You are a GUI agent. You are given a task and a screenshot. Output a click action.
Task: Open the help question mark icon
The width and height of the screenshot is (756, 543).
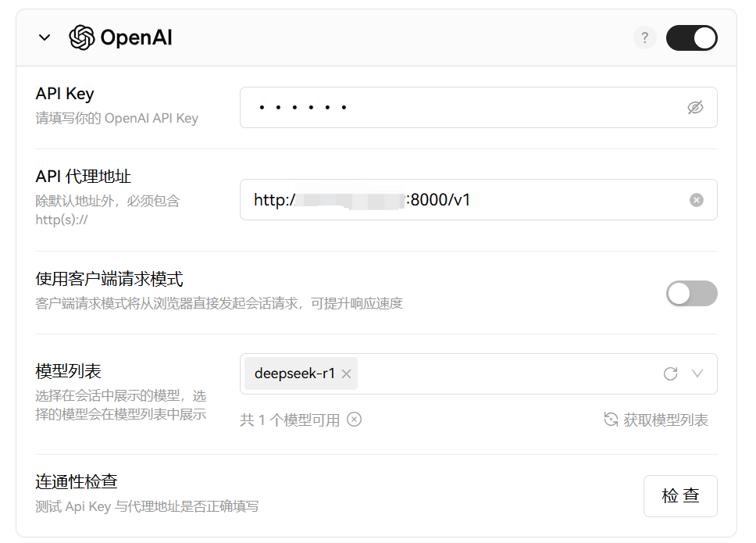pos(644,38)
